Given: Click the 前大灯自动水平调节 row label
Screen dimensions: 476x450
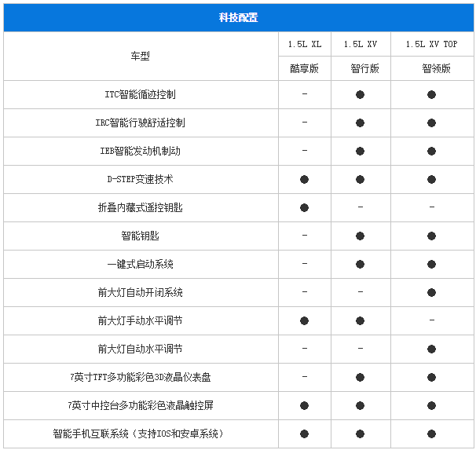Looking at the screenshot, I should [x=140, y=349].
